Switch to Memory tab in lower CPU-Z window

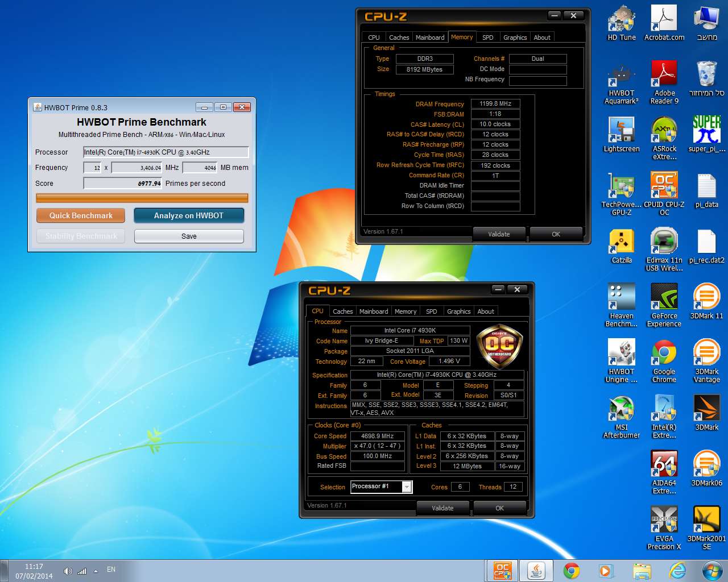point(406,311)
